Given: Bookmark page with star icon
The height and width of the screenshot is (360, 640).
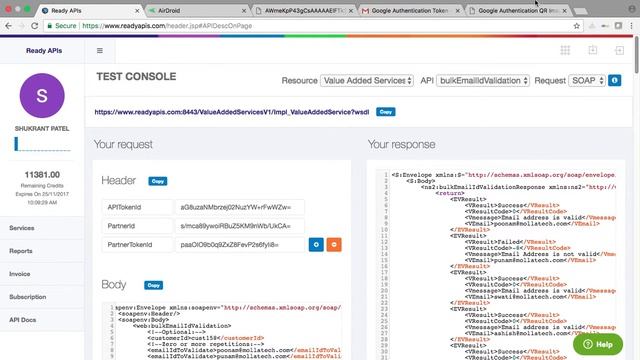Looking at the screenshot, I should [x=576, y=26].
